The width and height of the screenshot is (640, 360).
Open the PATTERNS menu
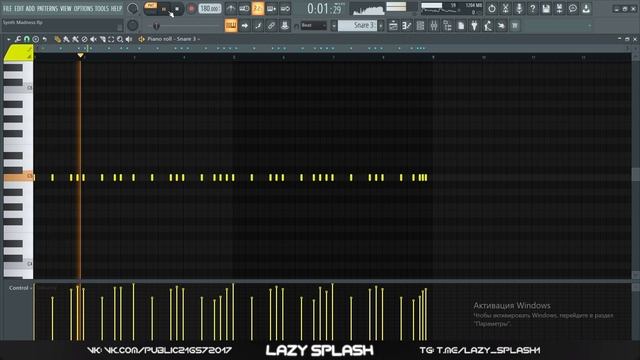(48, 9)
